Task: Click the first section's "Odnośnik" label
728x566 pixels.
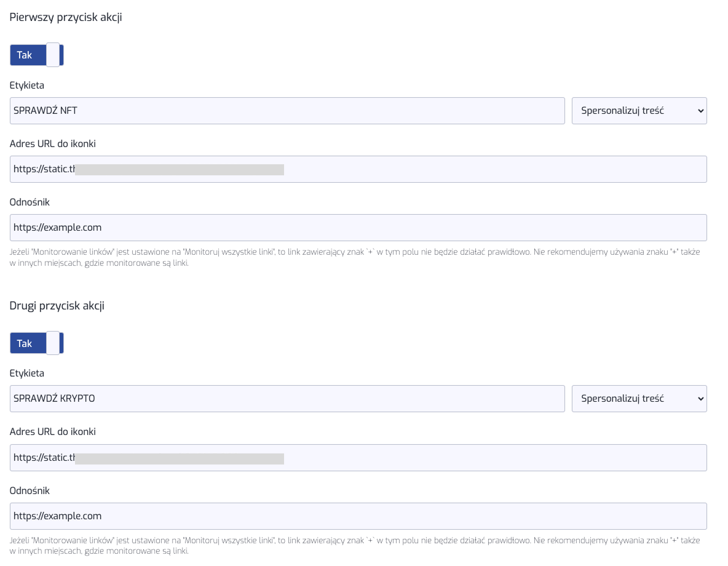Action: (x=30, y=202)
